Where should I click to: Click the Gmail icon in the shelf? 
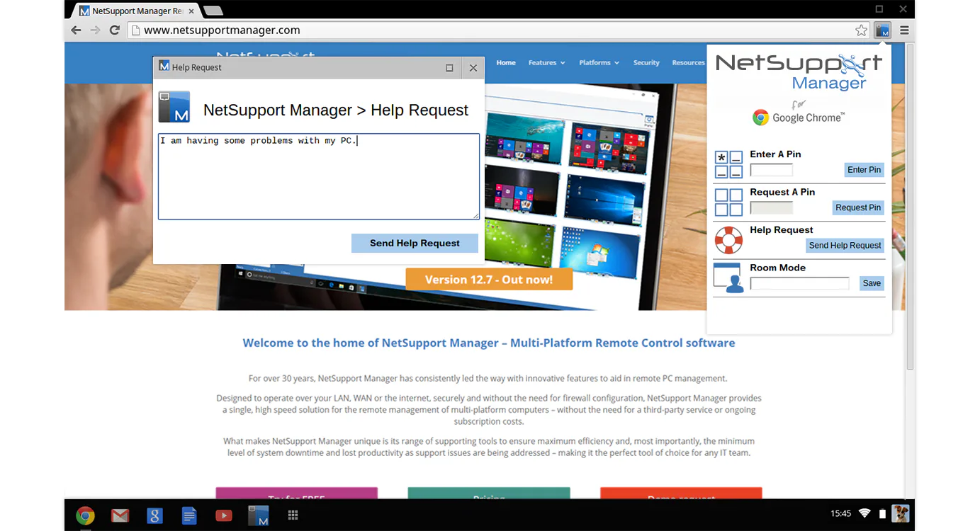(x=120, y=515)
